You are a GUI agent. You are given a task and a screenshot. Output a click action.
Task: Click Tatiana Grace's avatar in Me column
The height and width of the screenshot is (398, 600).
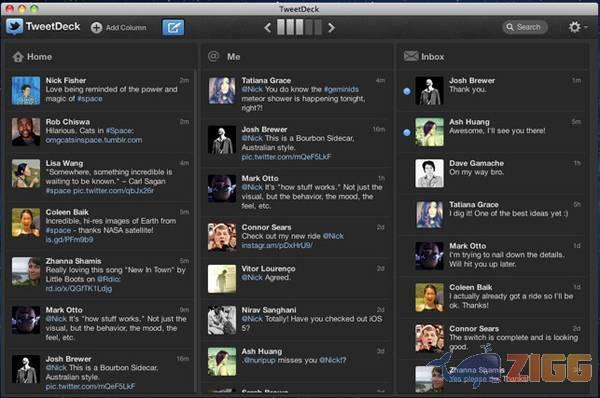click(x=222, y=91)
